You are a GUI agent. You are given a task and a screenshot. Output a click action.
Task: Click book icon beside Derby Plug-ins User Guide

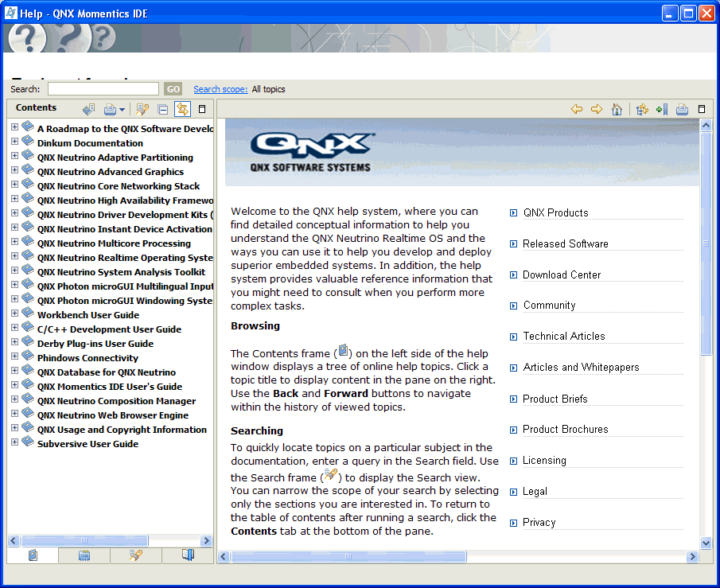click(28, 341)
